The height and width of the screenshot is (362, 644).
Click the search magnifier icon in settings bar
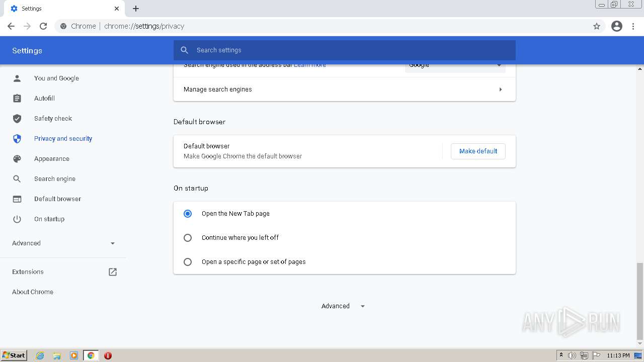(x=185, y=50)
